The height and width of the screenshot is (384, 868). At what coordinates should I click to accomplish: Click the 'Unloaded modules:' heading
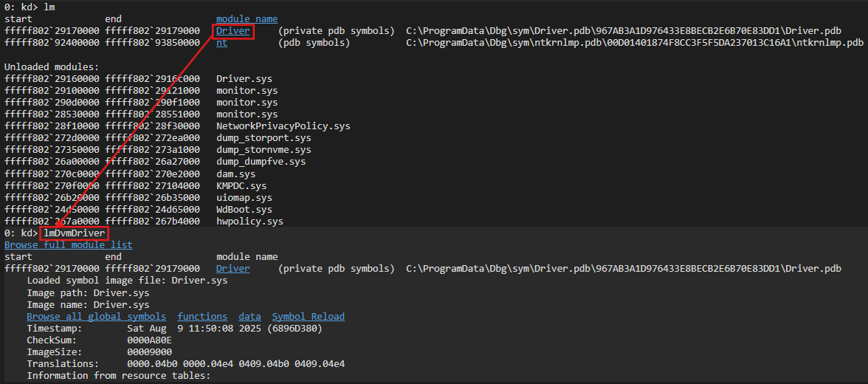pos(49,66)
